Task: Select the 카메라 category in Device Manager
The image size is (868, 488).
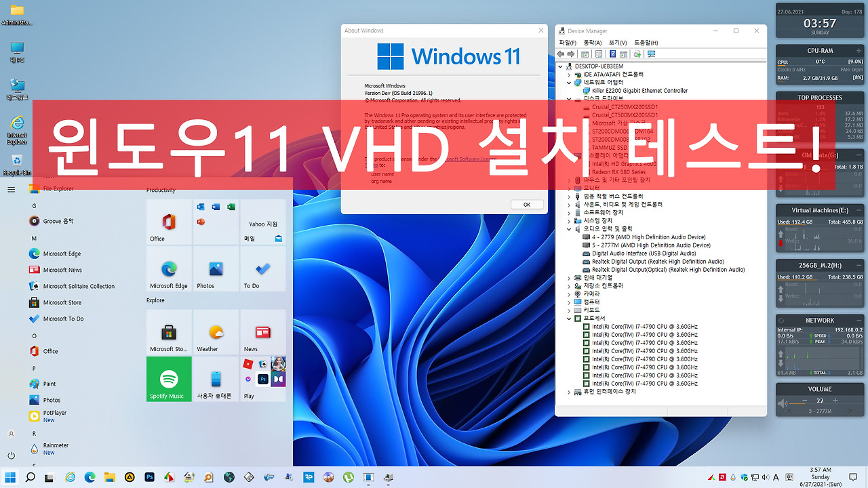Action: pos(587,294)
